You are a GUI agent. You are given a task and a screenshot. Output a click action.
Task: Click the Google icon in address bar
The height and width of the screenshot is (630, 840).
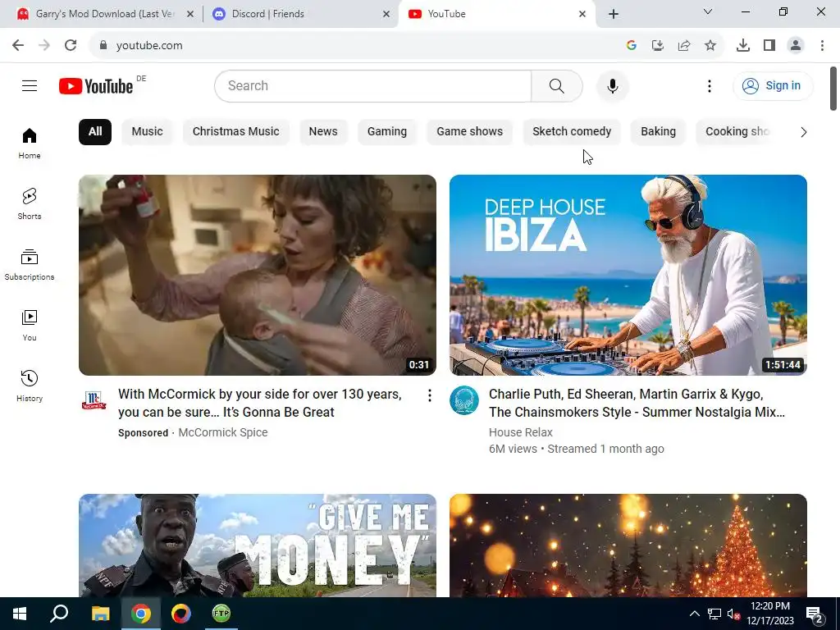(631, 46)
